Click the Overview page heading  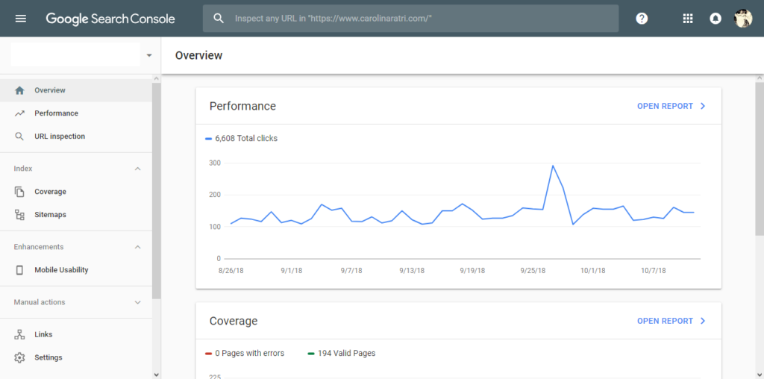point(199,56)
